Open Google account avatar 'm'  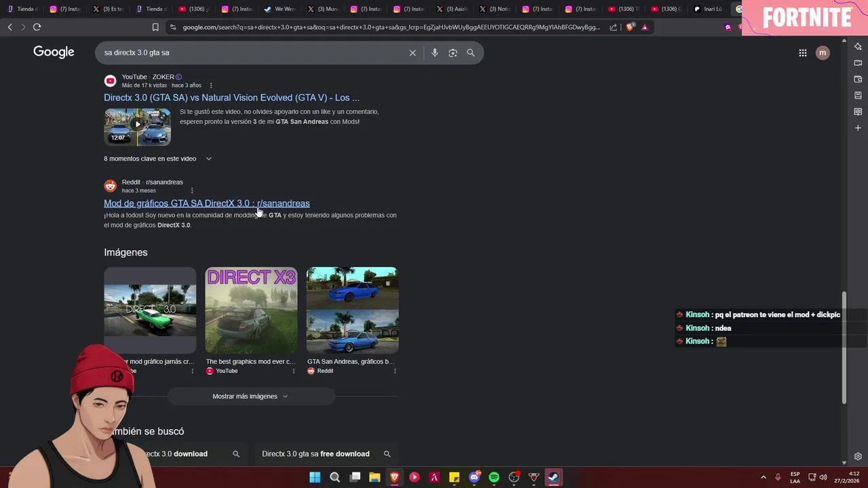click(x=823, y=53)
